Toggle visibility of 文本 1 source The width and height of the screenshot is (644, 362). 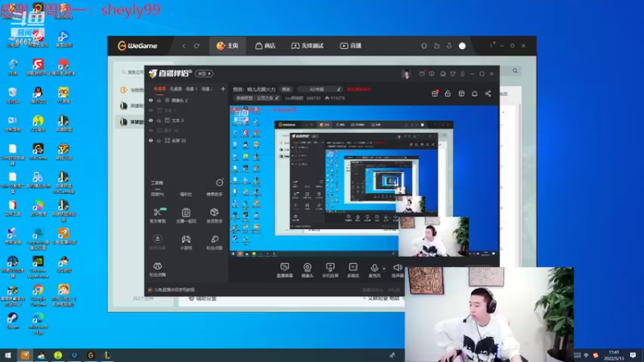(x=151, y=110)
